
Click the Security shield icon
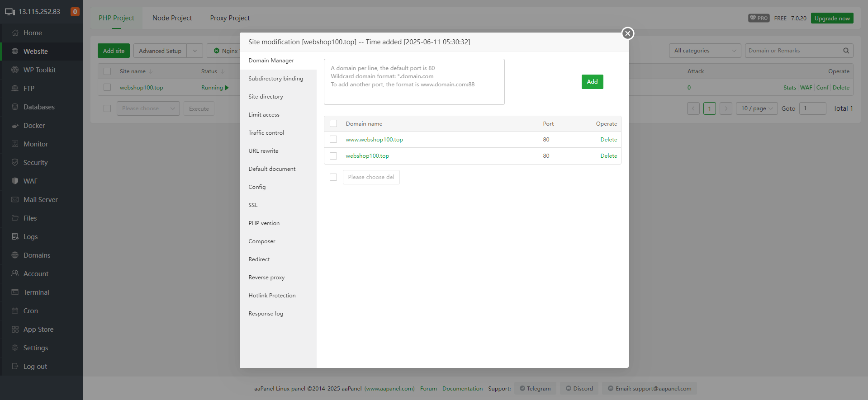[x=15, y=163]
